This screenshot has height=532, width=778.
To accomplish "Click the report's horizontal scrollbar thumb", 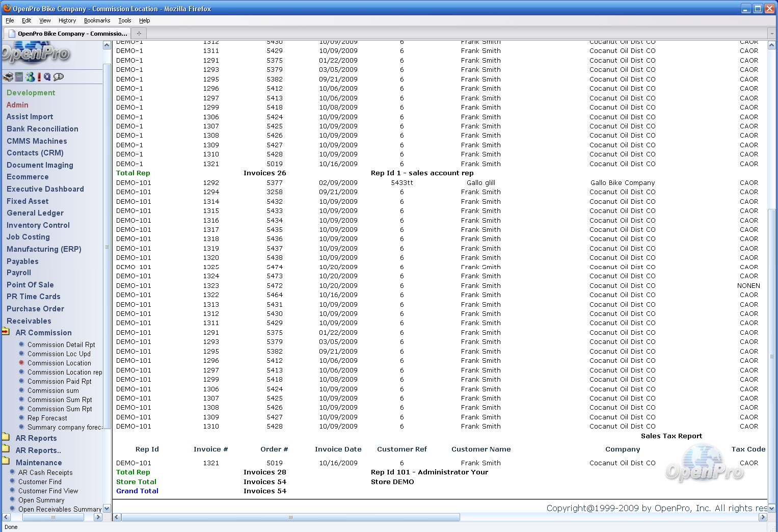I will coord(290,517).
